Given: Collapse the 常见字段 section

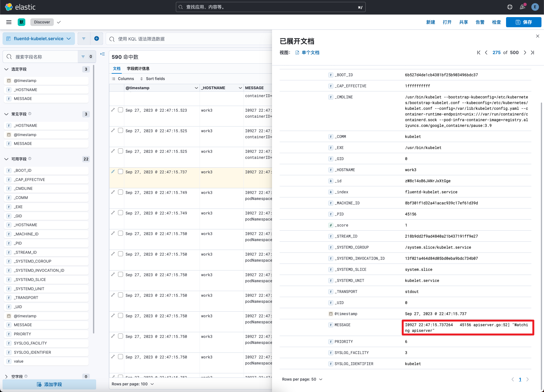Looking at the screenshot, I should tap(6, 114).
